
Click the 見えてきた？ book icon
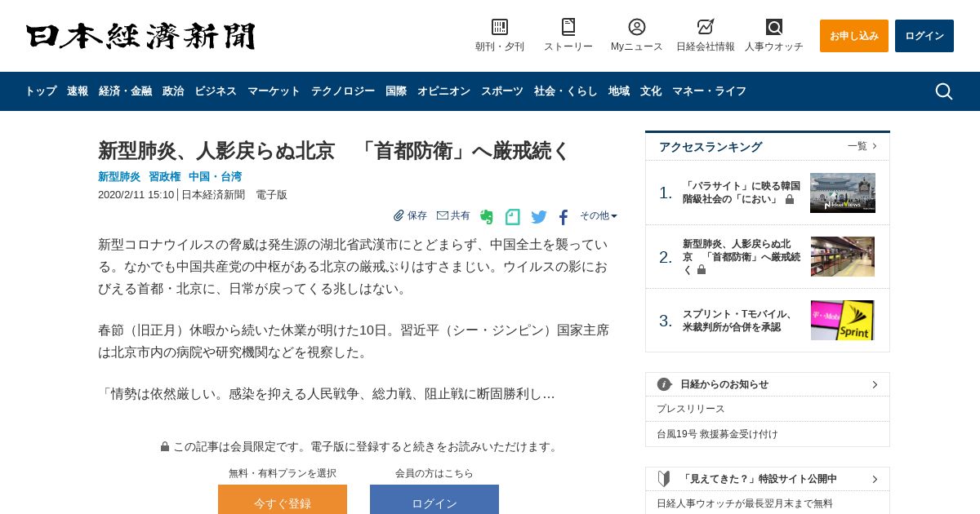pyautogui.click(x=665, y=479)
